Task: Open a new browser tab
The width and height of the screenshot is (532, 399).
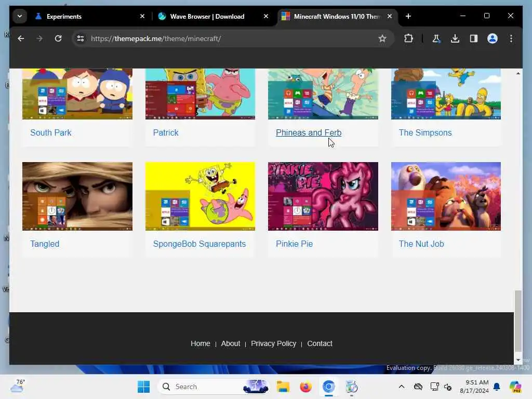Action: [408, 16]
